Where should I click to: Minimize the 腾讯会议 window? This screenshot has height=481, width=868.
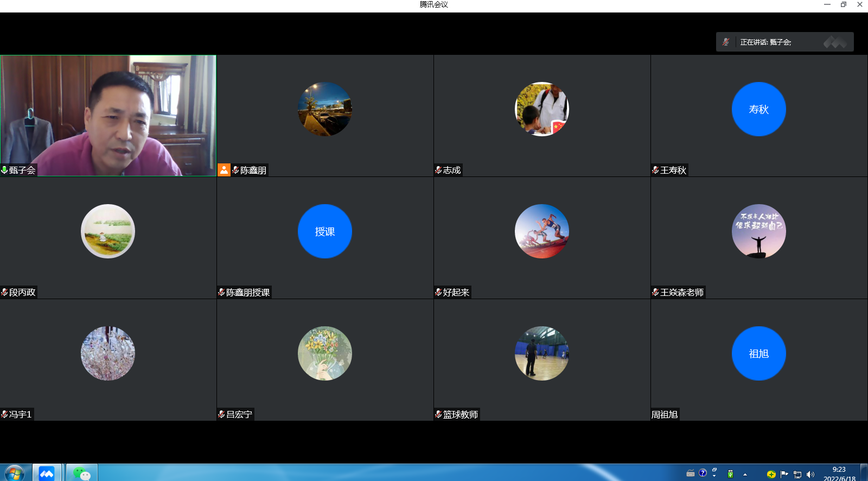pos(827,4)
